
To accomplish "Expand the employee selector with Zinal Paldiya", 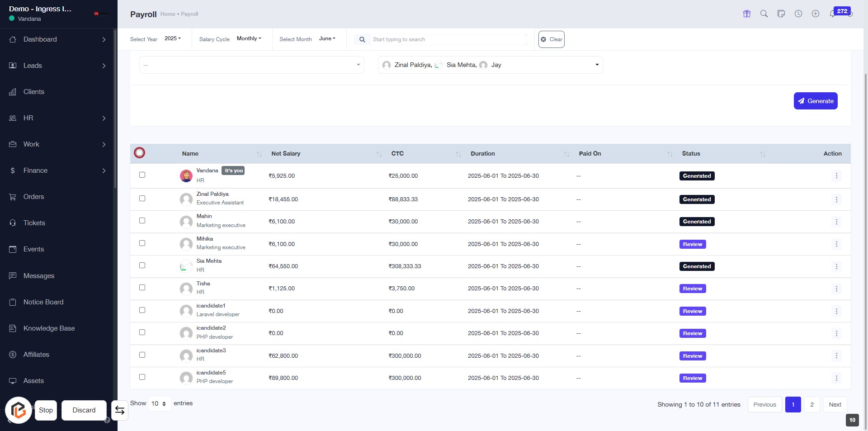I will point(490,65).
